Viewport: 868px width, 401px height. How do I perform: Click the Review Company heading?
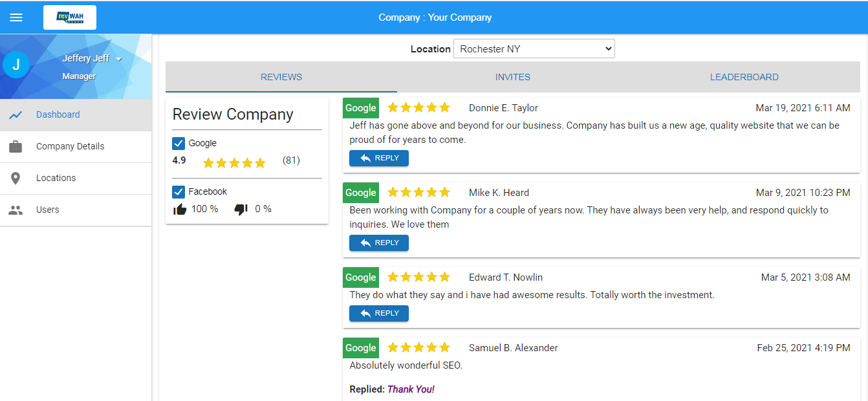coord(233,114)
